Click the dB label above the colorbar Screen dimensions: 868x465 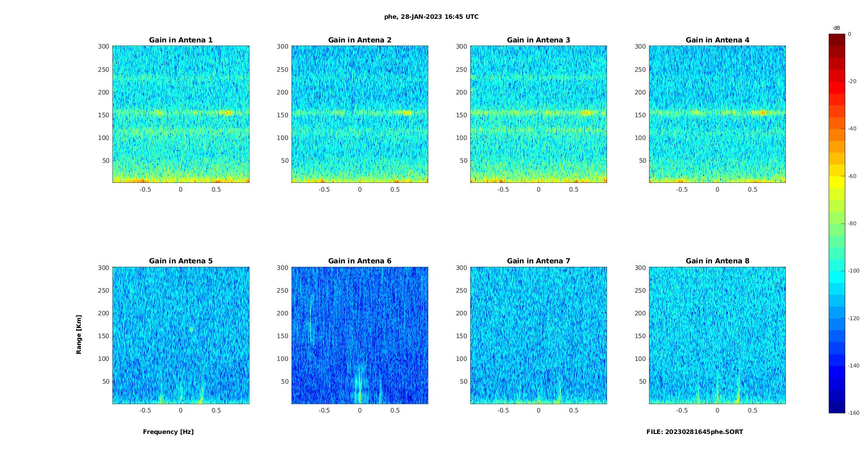[837, 28]
